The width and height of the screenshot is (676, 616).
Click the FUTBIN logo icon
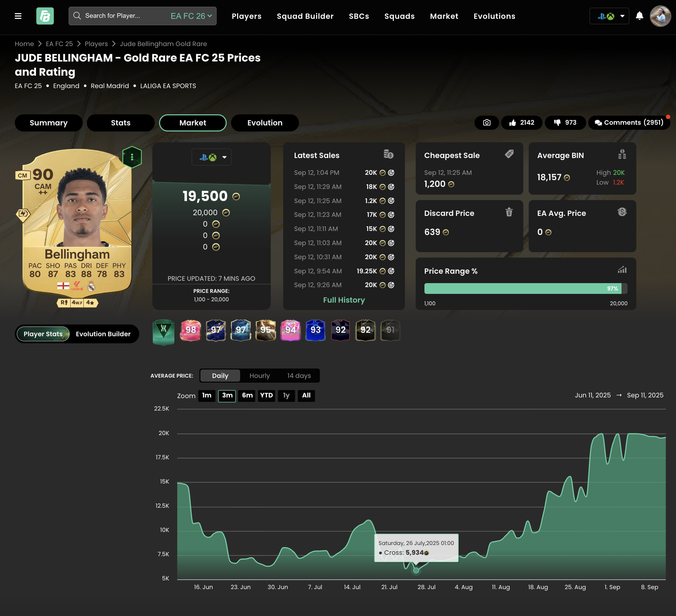tap(45, 16)
